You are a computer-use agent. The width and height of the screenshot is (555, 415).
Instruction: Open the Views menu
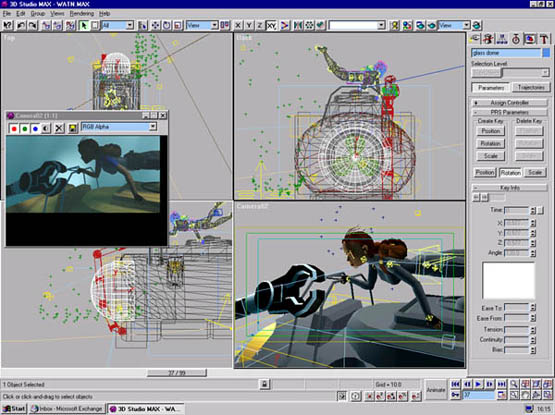(x=57, y=13)
